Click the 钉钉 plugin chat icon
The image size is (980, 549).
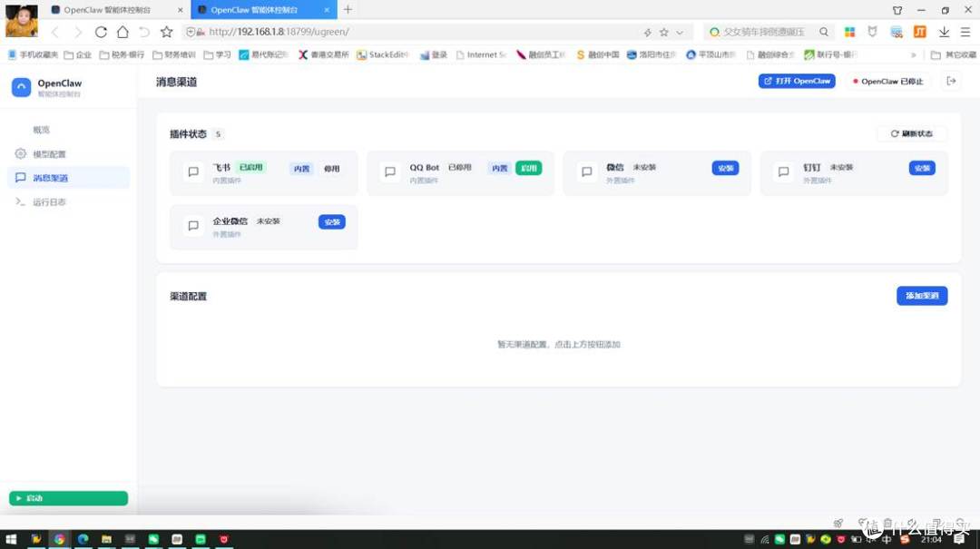tap(783, 172)
